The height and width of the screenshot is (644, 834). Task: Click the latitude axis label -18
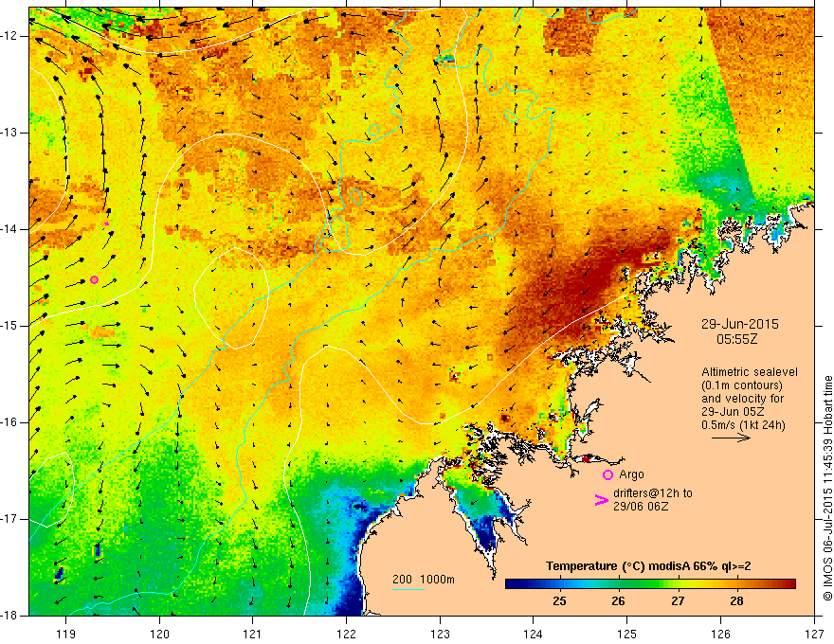[x=10, y=616]
